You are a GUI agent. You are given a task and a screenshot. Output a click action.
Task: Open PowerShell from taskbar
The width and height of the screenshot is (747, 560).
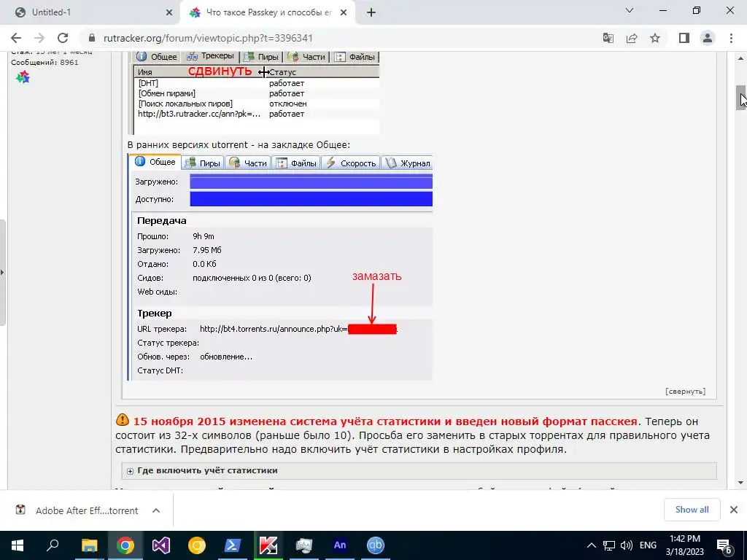[233, 545]
